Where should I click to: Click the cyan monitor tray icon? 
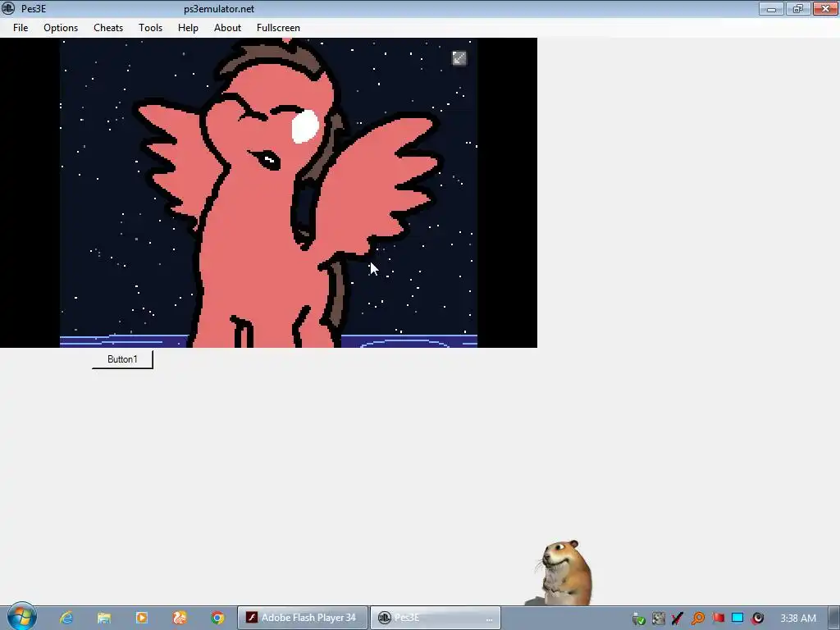coord(737,619)
